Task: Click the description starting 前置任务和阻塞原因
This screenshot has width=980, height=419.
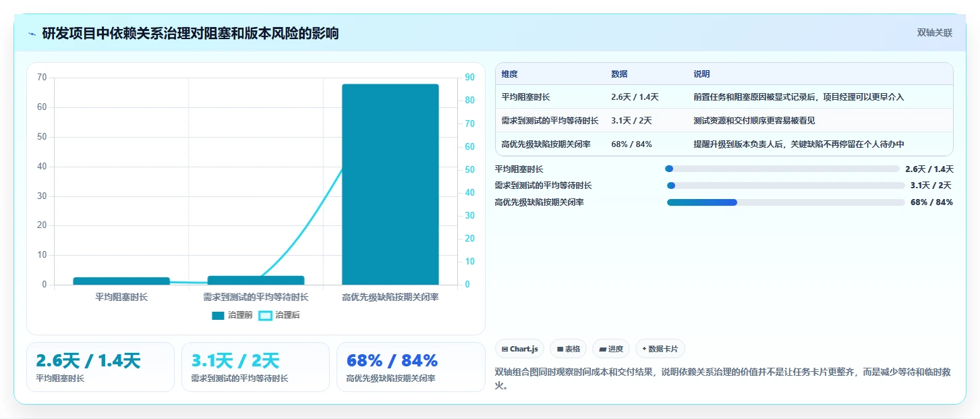Action: pyautogui.click(x=799, y=97)
